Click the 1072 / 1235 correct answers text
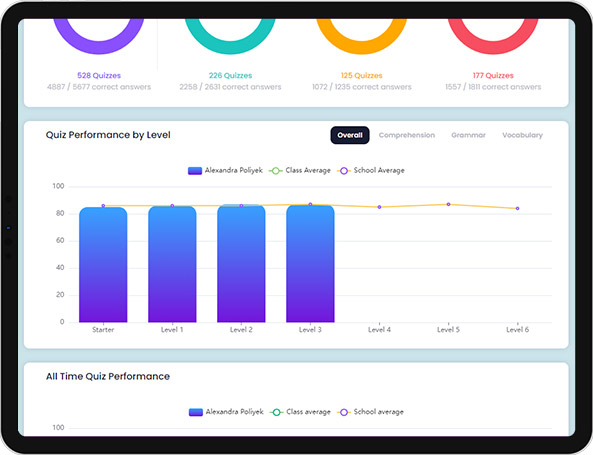Screen dimensions: 593x455 pyautogui.click(x=362, y=87)
